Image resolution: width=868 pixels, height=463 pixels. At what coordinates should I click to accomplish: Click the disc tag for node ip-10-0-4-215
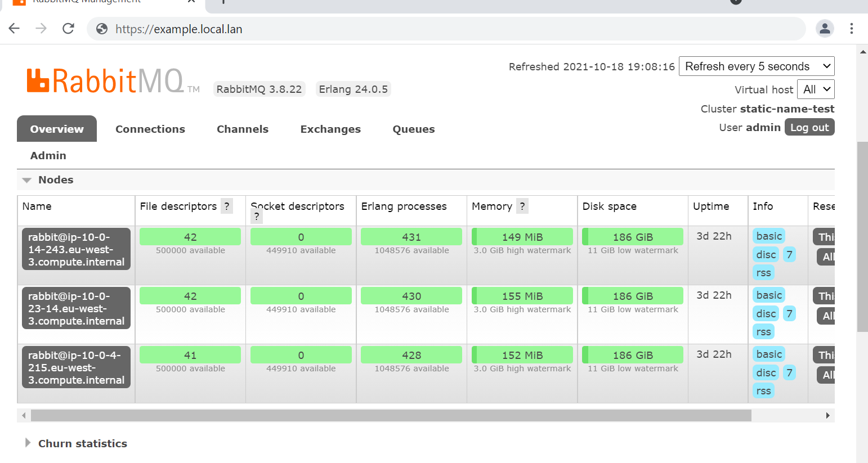pos(766,373)
